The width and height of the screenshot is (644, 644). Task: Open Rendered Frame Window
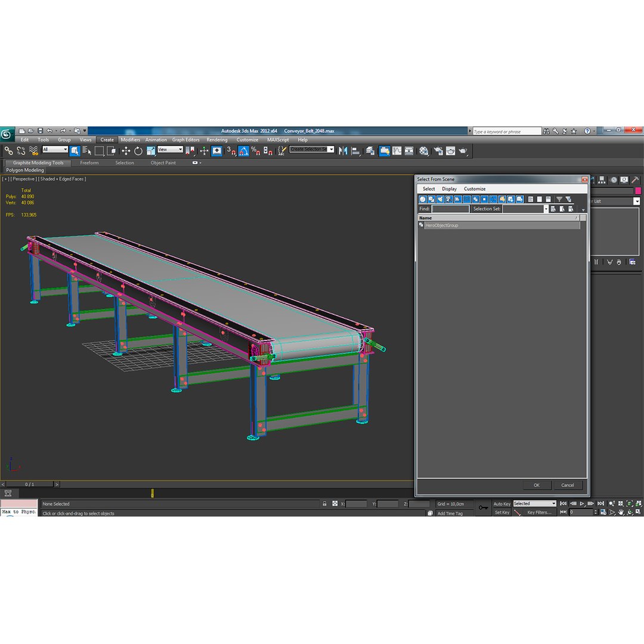click(451, 151)
